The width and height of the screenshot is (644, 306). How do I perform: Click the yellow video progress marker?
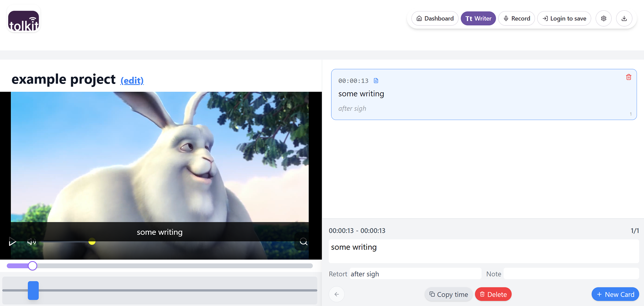tap(92, 242)
